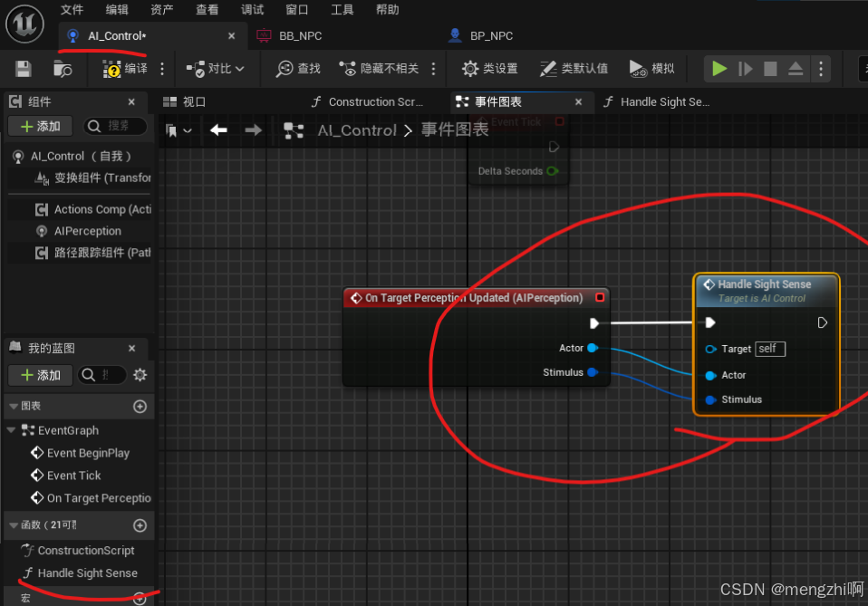Open the 窗口 menu

pos(296,9)
